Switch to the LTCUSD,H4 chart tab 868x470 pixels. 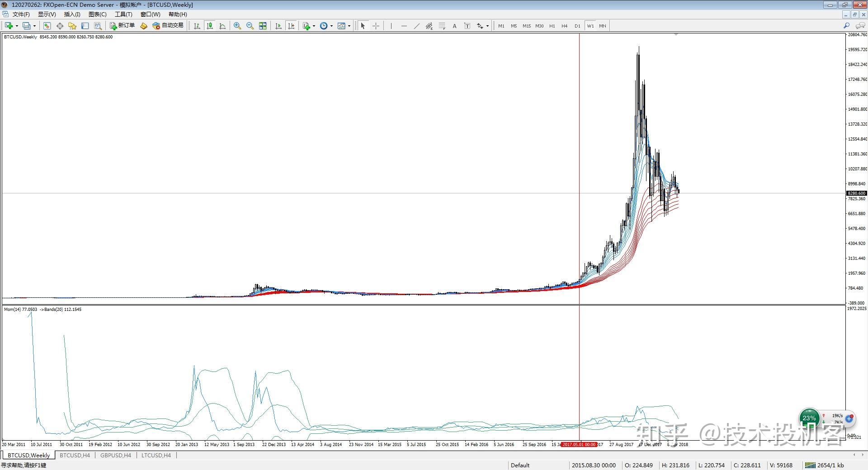click(x=156, y=455)
